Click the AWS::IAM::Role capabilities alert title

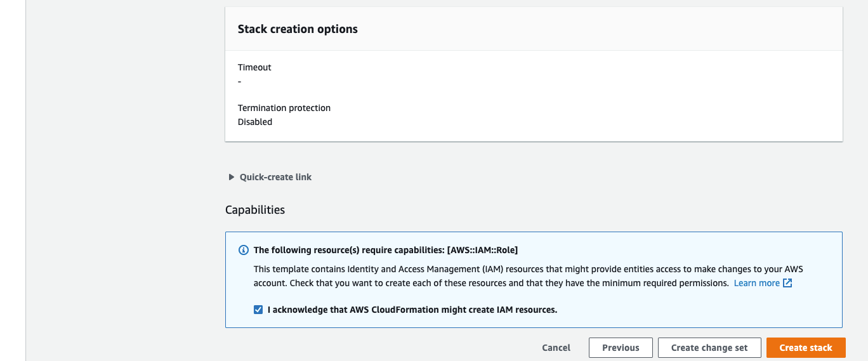pos(386,250)
